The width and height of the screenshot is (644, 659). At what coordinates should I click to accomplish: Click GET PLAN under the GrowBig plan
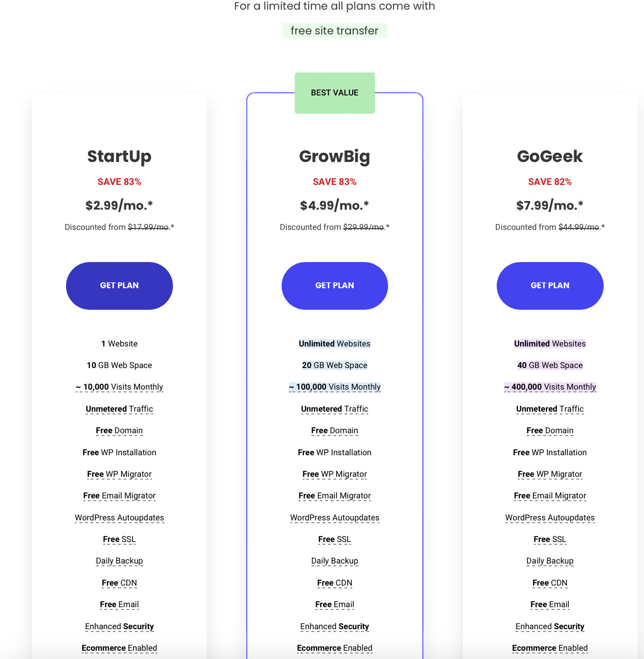tap(334, 285)
